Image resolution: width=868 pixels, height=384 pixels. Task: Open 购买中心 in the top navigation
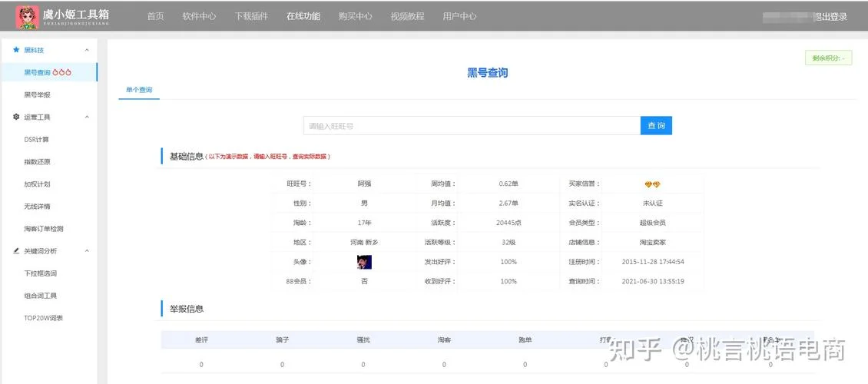tap(356, 16)
